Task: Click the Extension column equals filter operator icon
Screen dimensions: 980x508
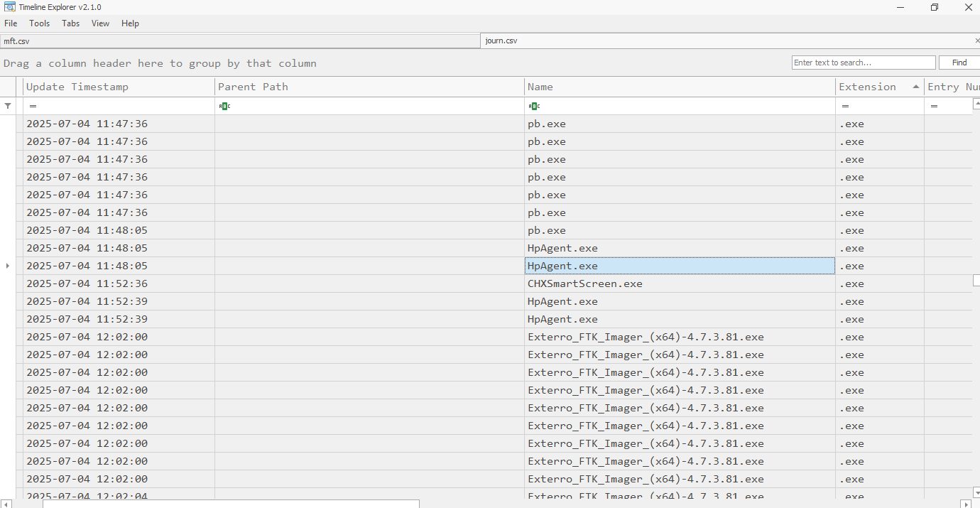Action: click(x=845, y=106)
